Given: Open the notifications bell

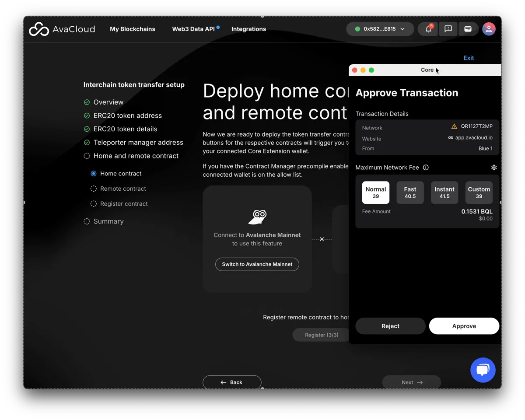Looking at the screenshot, I should pyautogui.click(x=428, y=29).
